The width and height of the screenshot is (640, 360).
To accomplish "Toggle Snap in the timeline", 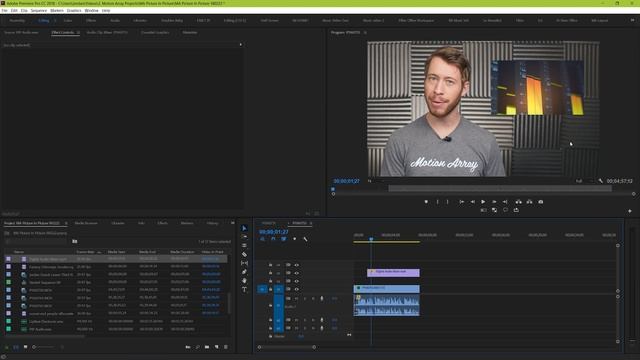I will coord(273,239).
